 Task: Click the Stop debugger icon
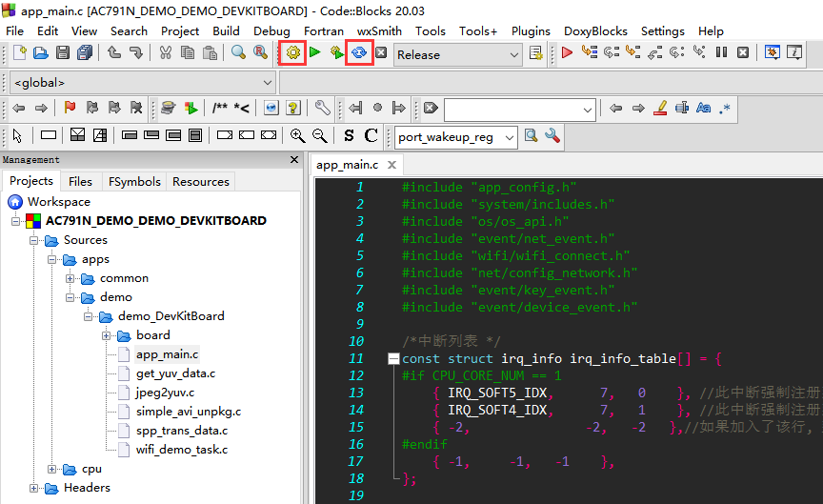[743, 52]
